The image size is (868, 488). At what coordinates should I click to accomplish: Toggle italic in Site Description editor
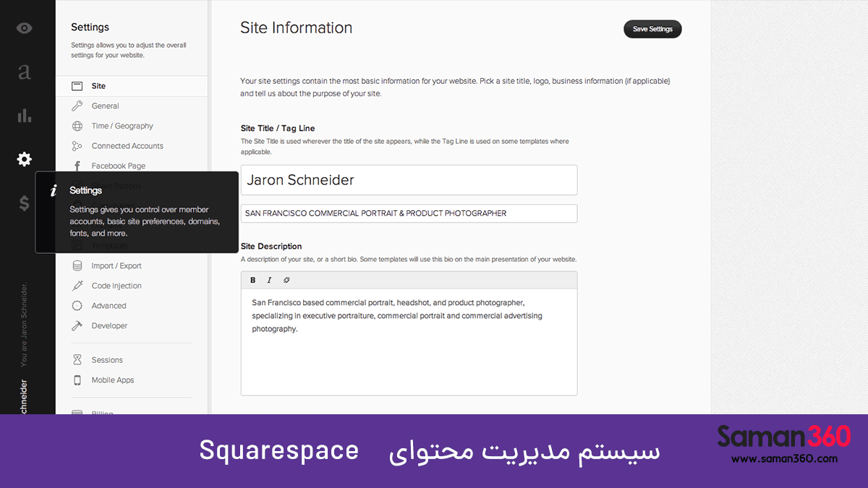(x=270, y=280)
